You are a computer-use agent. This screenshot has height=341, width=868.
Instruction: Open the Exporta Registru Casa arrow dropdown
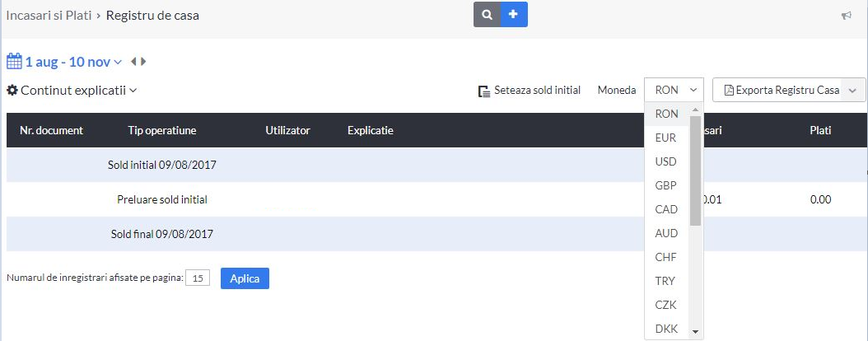point(853,91)
